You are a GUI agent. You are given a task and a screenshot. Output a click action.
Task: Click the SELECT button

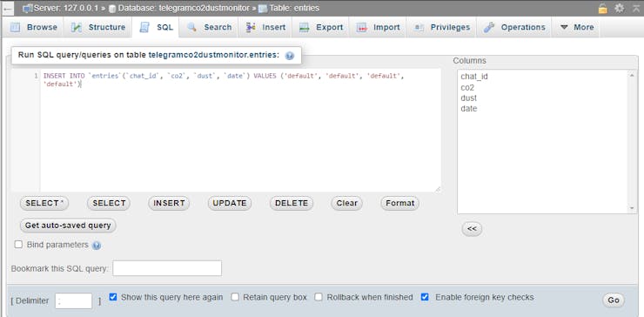point(109,203)
